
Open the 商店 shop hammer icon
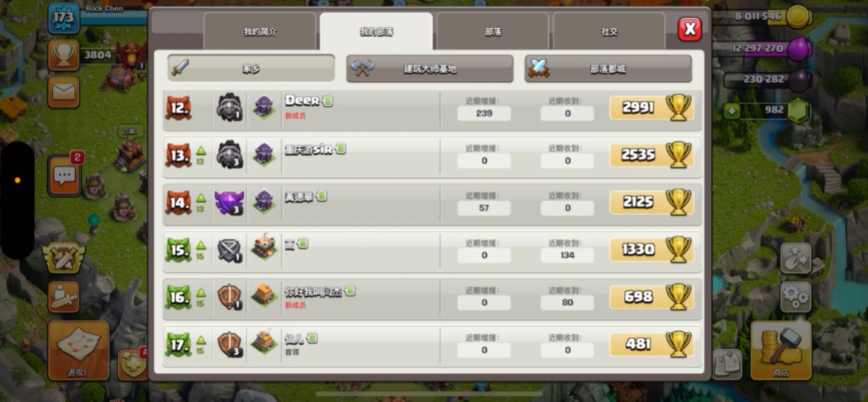point(781,350)
